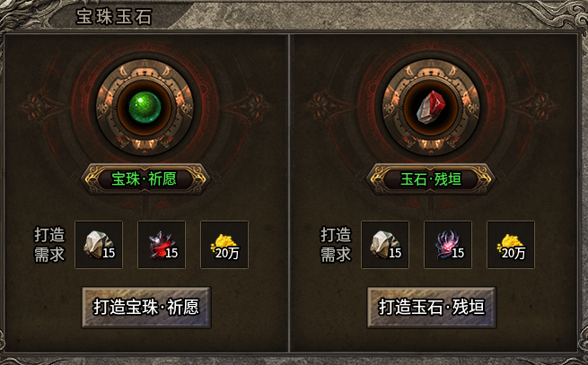This screenshot has width=588, height=365.
Task: Open the 宝珠玉石 title tab
Action: click(114, 16)
